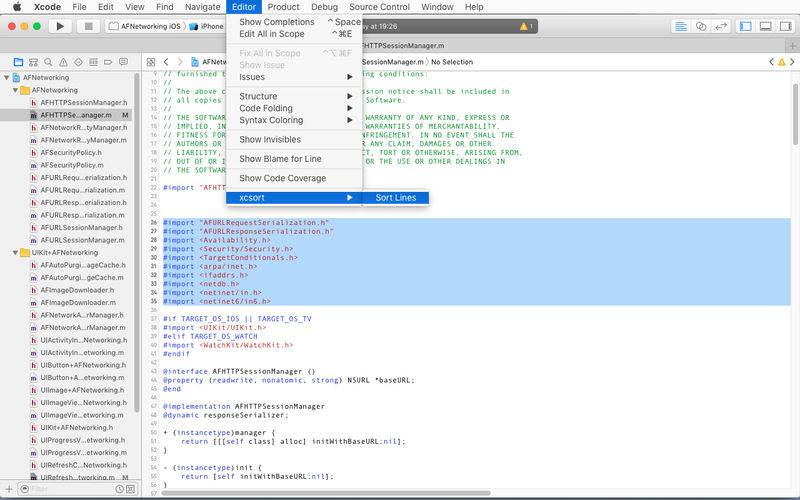Viewport: 800px width, 500px height.
Task: Collapse the AFNetworking folder group
Action: pyautogui.click(x=15, y=90)
